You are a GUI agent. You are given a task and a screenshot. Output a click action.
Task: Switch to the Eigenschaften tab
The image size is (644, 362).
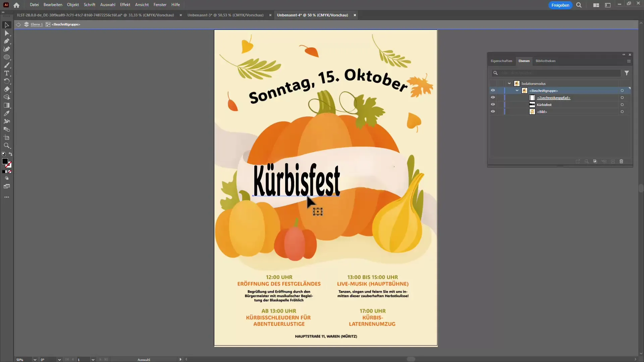(x=501, y=61)
